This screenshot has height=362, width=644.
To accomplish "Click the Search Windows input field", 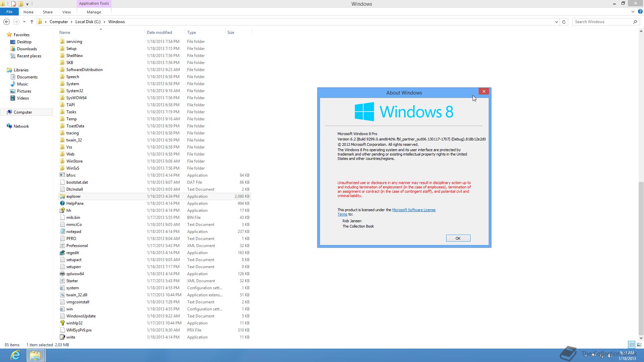I will click(x=602, y=22).
